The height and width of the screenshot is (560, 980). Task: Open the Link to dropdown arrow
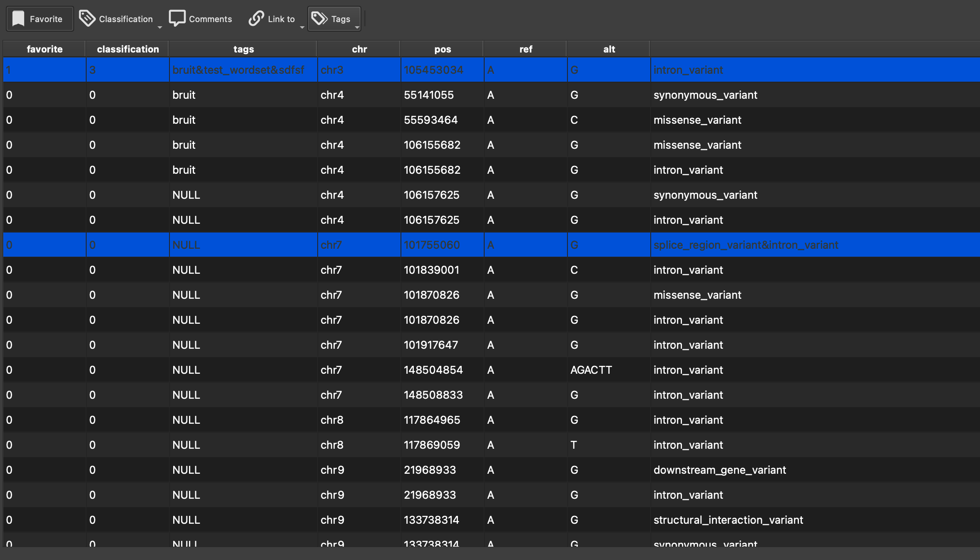302,27
